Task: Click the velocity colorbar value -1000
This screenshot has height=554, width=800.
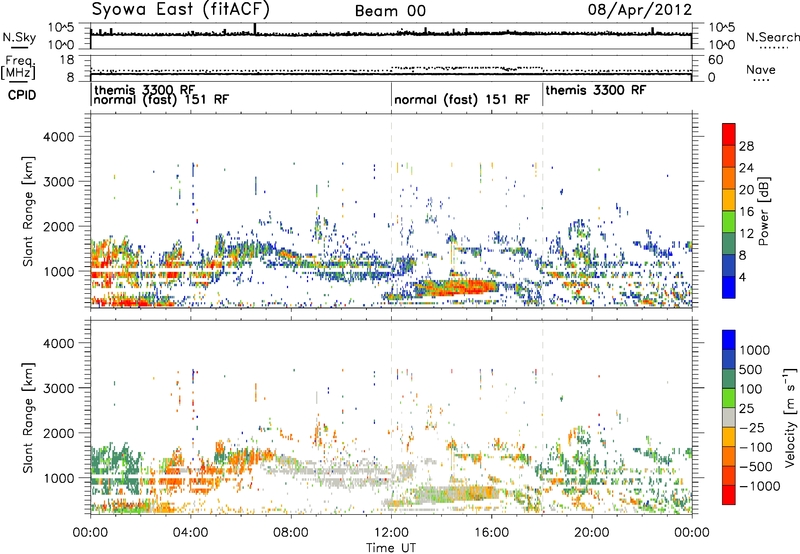Action: [759, 486]
